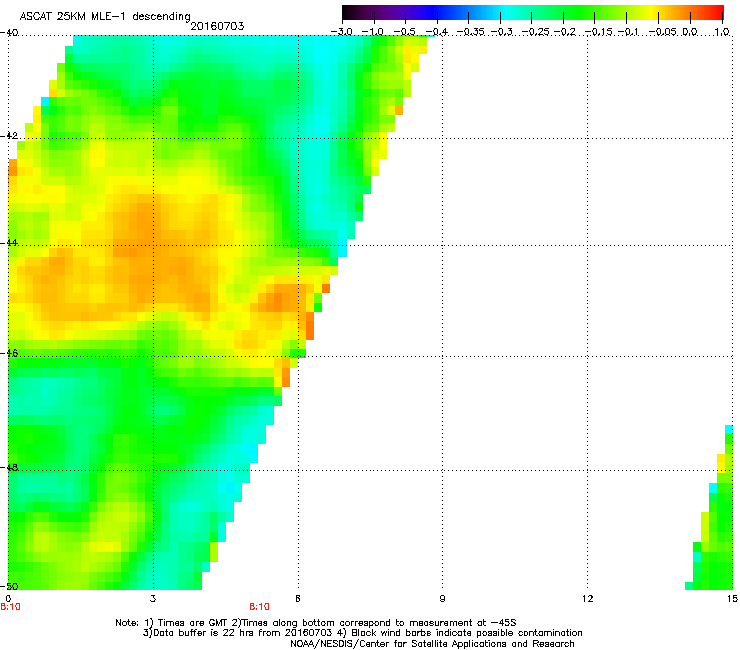
Task: Click the 9 longitude axis label
Action: [442, 599]
